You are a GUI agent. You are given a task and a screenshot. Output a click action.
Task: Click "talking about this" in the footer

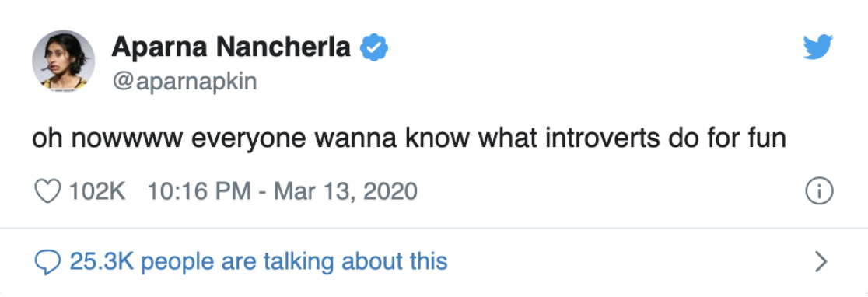[x=355, y=261]
